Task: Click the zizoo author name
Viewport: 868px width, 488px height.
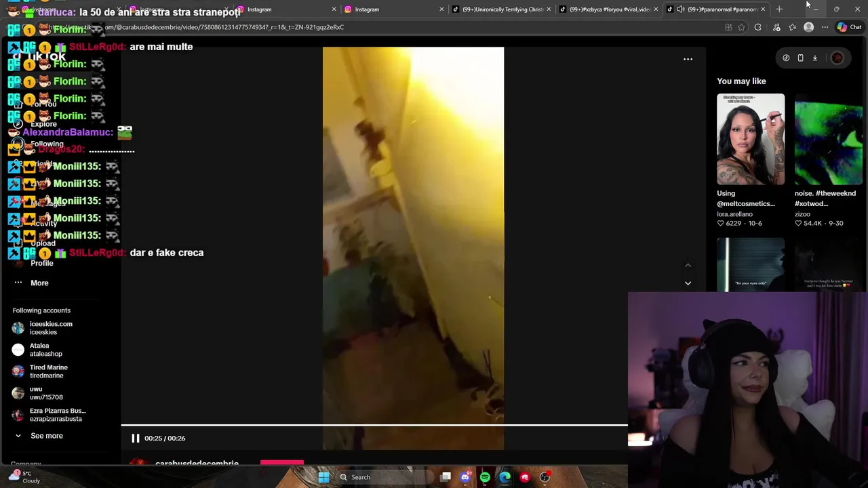Action: 802,214
